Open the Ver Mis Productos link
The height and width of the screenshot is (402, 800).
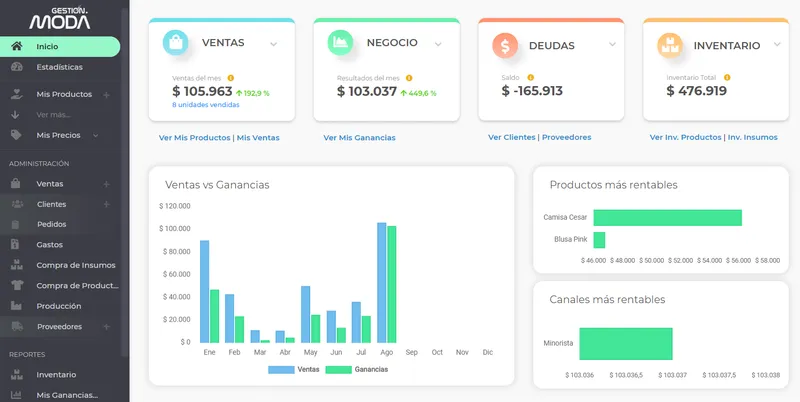click(194, 138)
